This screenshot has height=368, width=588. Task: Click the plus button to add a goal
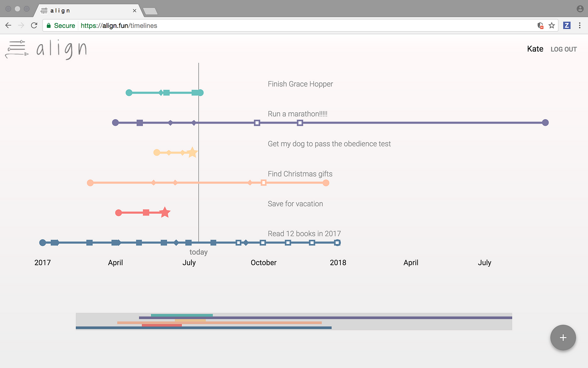coord(563,338)
